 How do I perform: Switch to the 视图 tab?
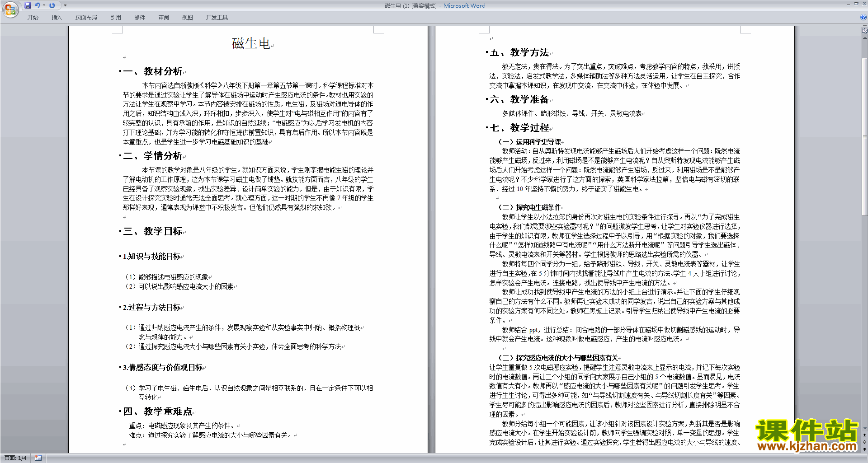coord(188,18)
